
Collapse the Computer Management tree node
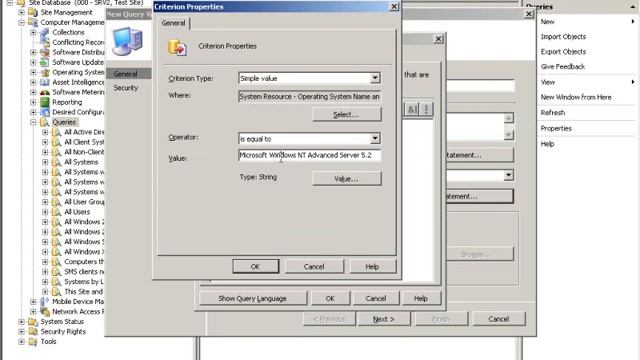[x=21, y=22]
